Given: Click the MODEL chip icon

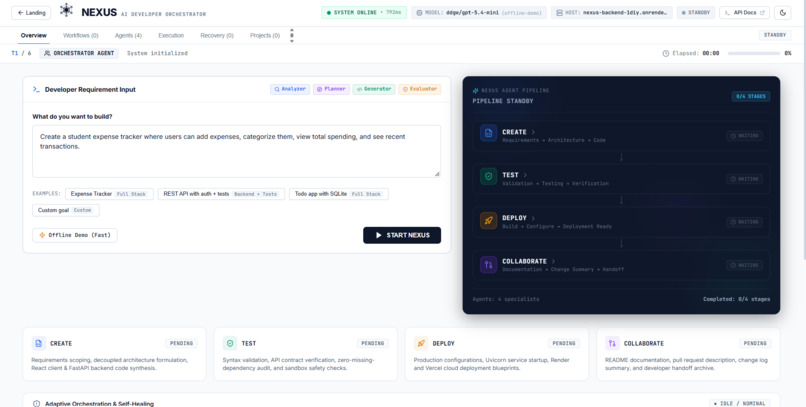Looking at the screenshot, I should 419,13.
